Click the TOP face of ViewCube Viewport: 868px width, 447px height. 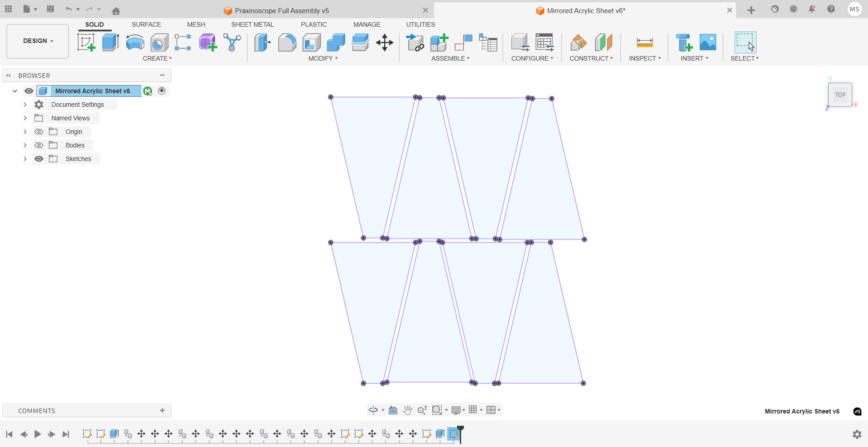point(840,95)
